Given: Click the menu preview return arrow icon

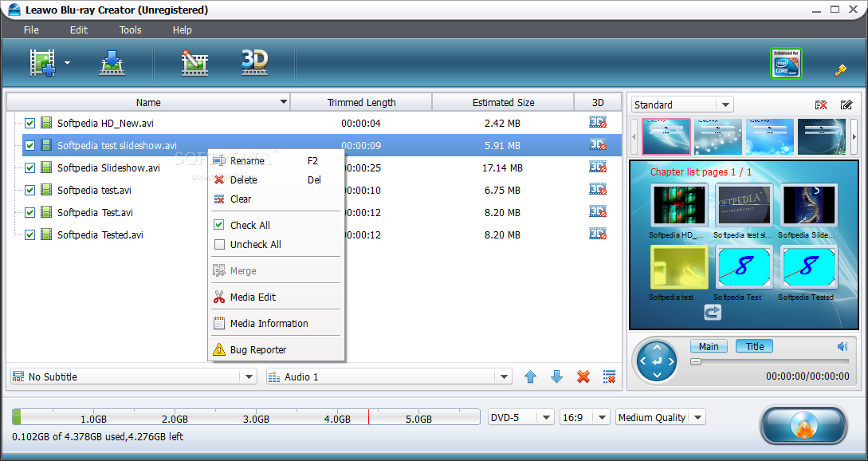Looking at the screenshot, I should point(713,313).
